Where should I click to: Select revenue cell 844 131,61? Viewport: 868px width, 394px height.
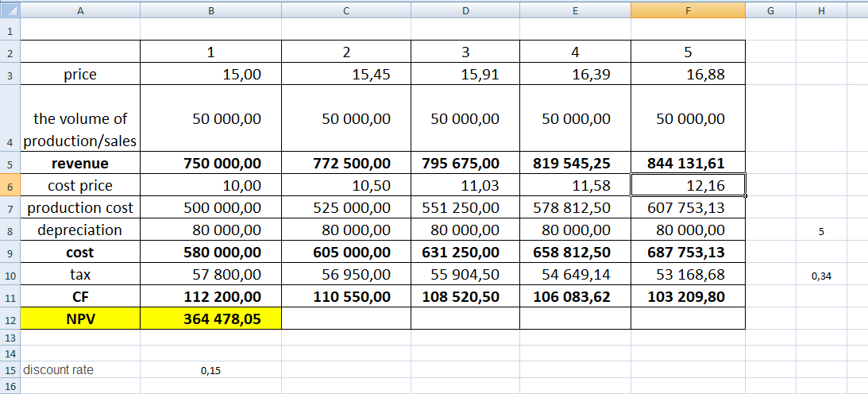point(688,164)
